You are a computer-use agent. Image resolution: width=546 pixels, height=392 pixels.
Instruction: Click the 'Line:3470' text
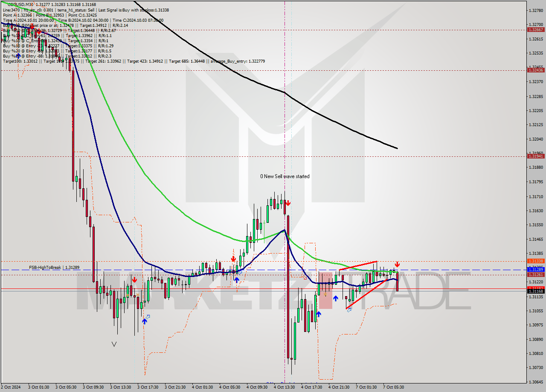coord(12,10)
